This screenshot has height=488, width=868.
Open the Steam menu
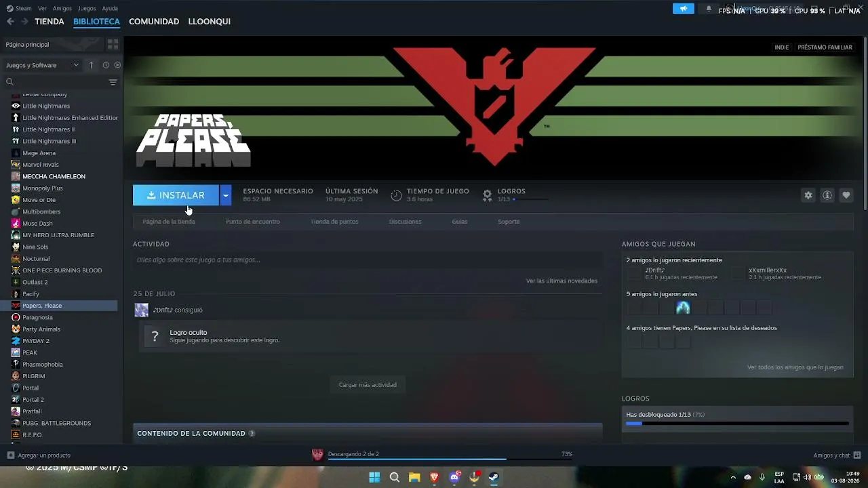(x=19, y=8)
